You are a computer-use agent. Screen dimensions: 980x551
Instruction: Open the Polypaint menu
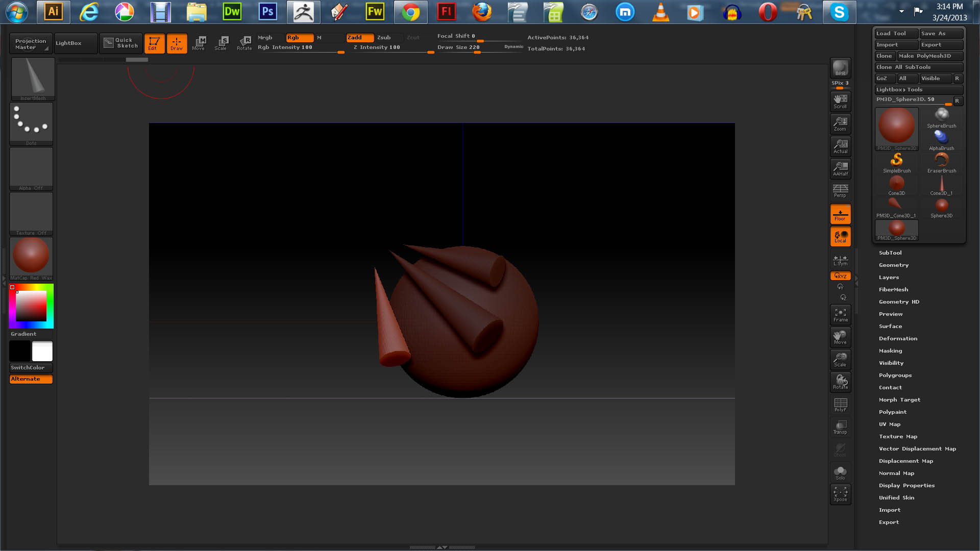coord(892,412)
